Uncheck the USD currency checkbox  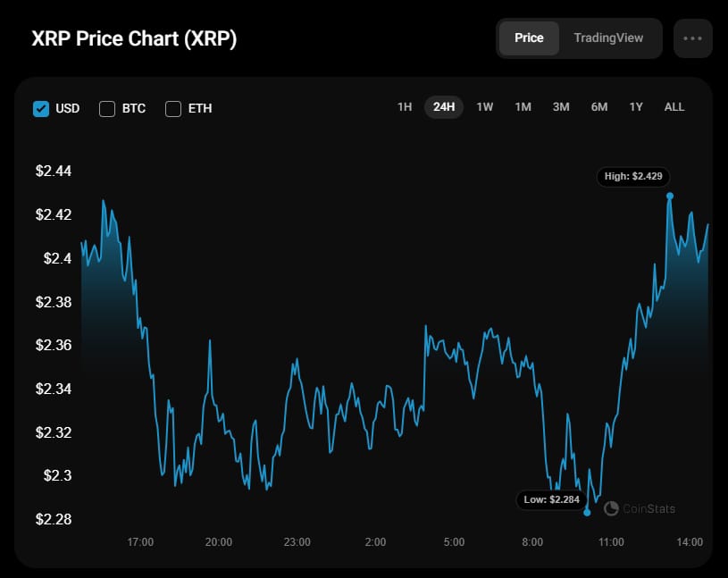click(x=41, y=109)
